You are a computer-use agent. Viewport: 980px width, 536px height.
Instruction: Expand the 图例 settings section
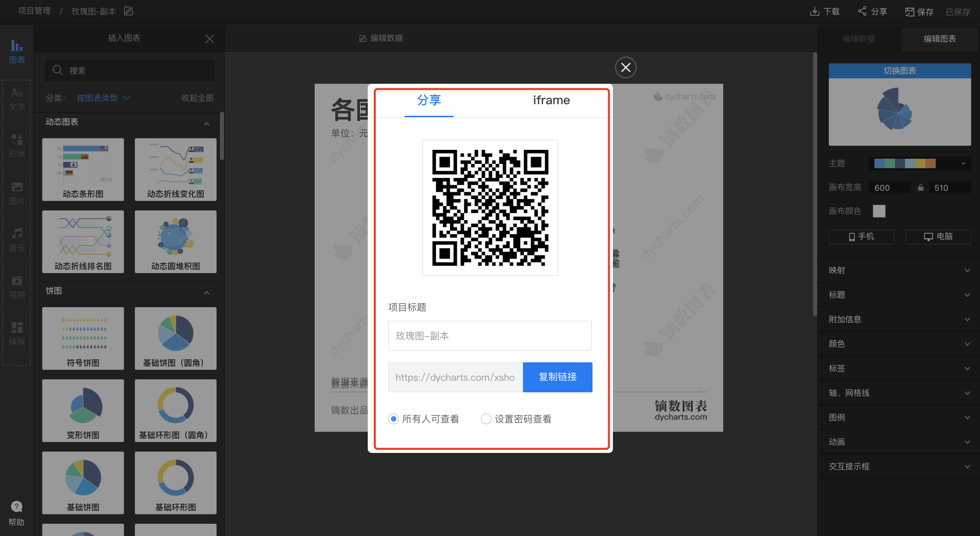[899, 417]
